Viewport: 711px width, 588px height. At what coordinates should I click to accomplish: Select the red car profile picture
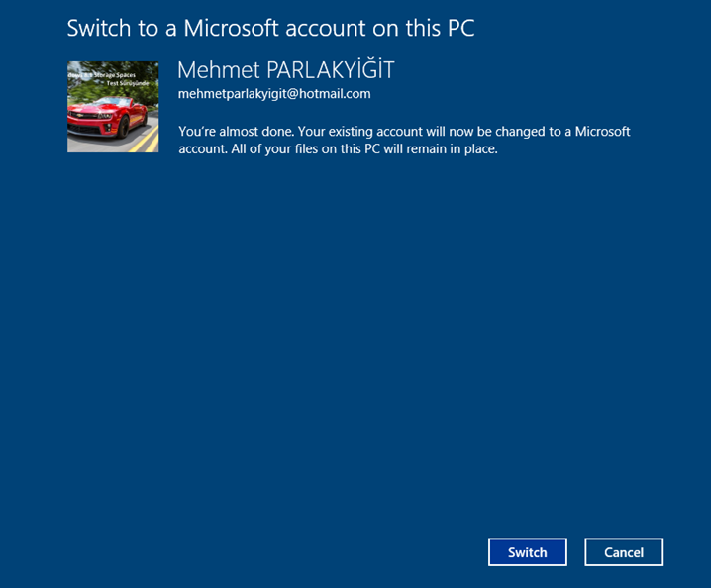click(x=113, y=107)
